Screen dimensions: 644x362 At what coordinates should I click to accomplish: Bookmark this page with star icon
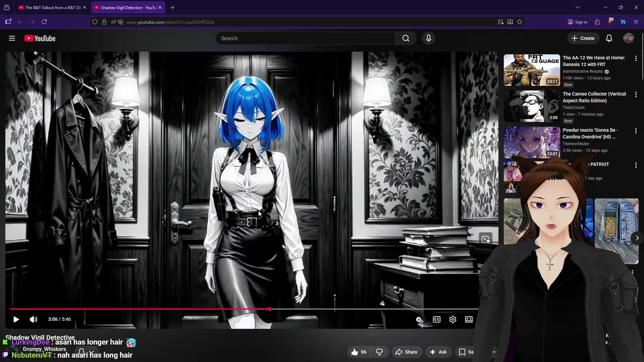pyautogui.click(x=520, y=22)
